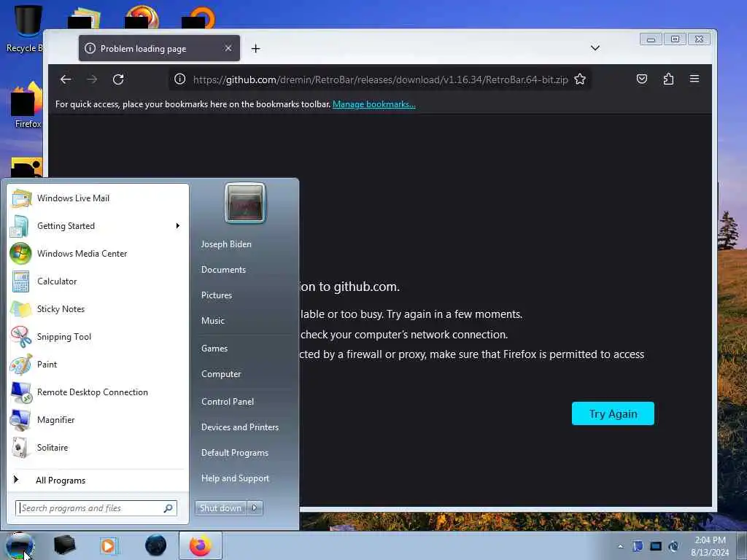Click the Calculator icon in Start menu
This screenshot has height=560, width=747.
pos(20,281)
